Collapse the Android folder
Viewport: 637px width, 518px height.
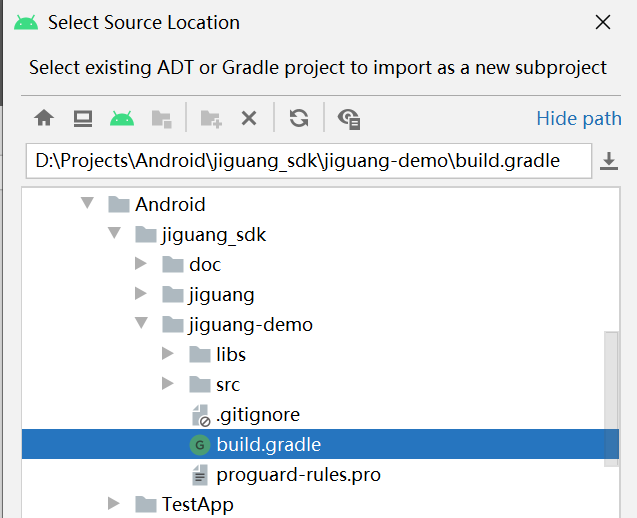(x=88, y=204)
